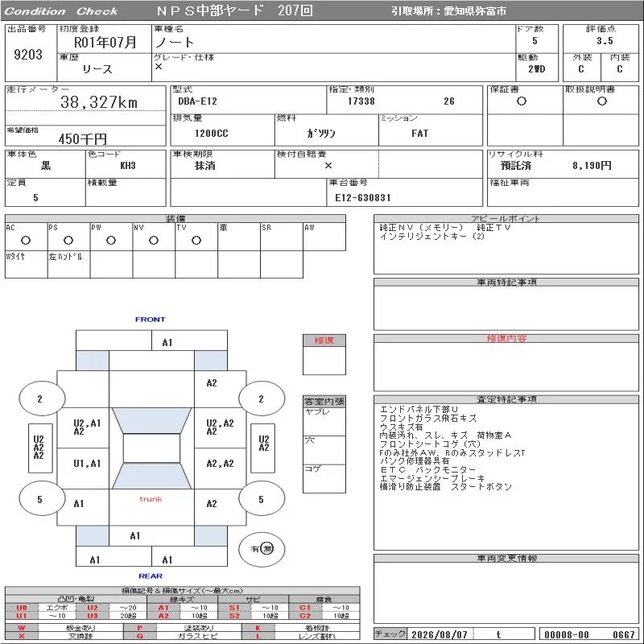Click the PS equipment circle mark
Image resolution: width=644 pixels, height=644 pixels.
click(68, 240)
